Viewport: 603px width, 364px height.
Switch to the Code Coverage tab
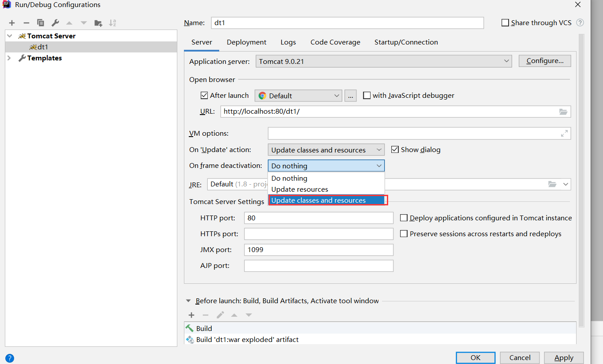point(335,42)
